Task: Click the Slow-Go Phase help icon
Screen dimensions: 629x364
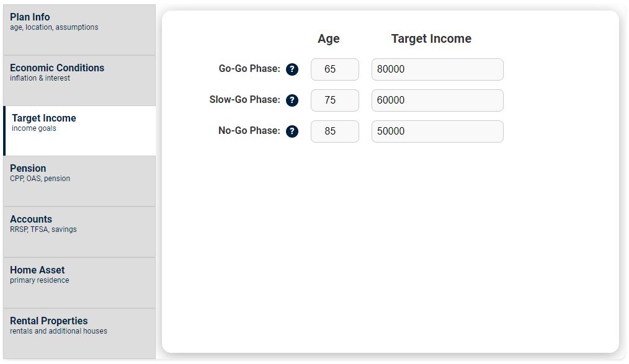Action: [x=292, y=100]
